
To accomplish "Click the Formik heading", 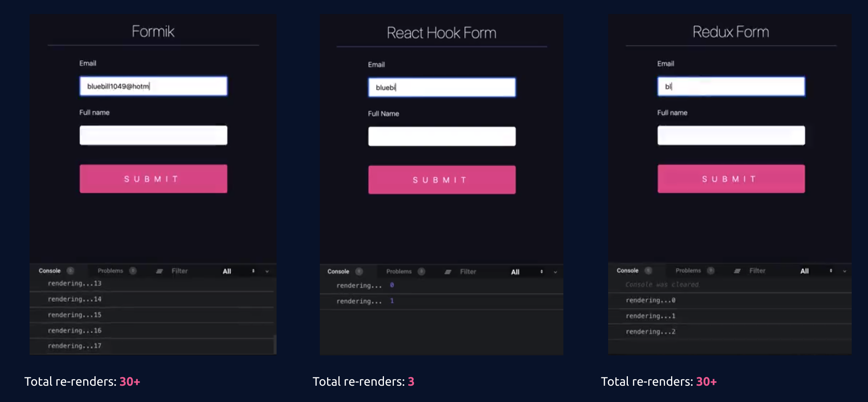I will click(153, 31).
